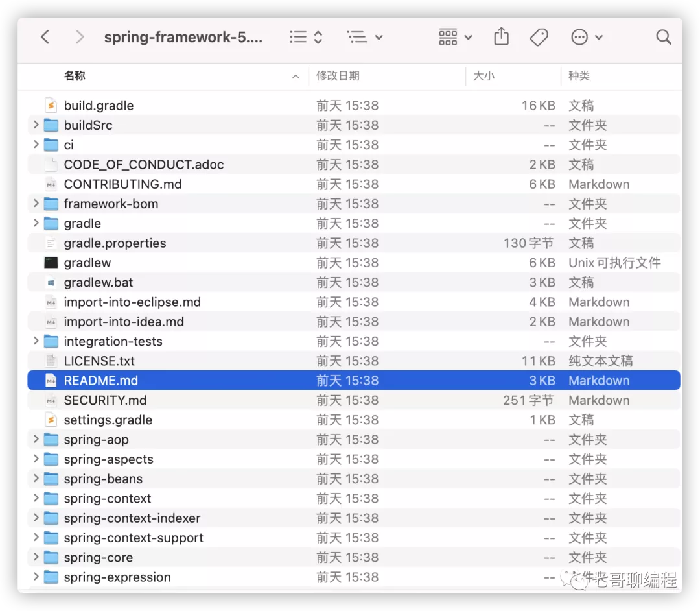700x611 pixels.
Task: Sort by the 种类 column header
Action: [x=579, y=76]
